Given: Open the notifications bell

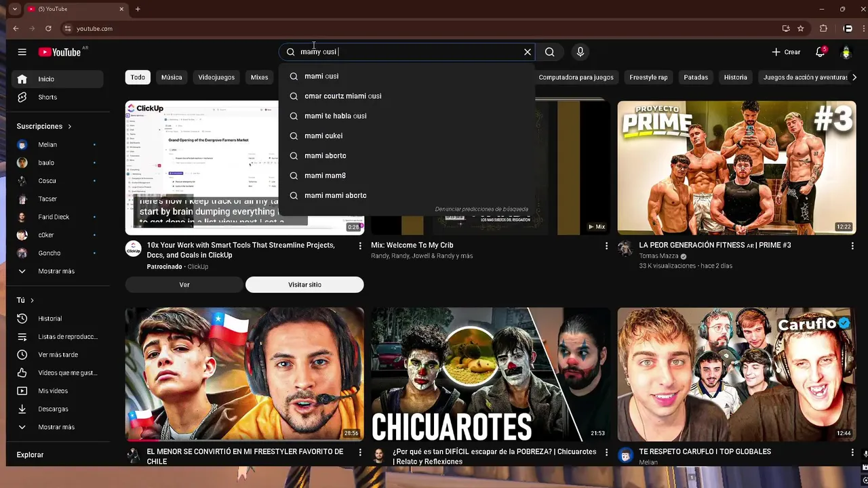Looking at the screenshot, I should (820, 52).
